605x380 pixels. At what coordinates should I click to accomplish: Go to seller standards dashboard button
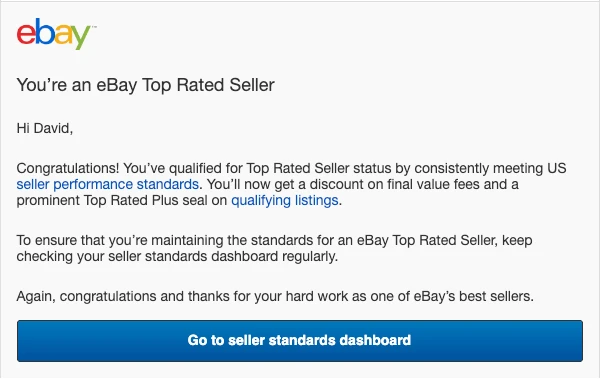(300, 341)
